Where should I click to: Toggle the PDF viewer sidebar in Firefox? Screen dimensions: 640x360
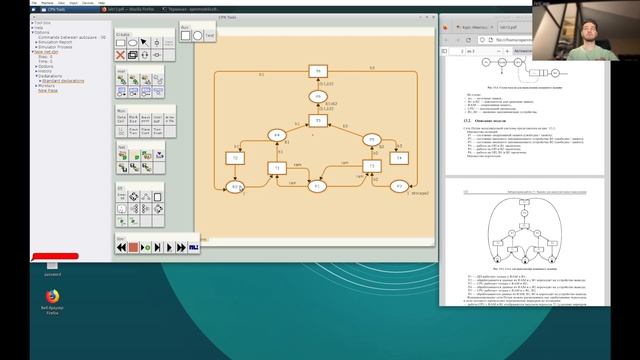coord(444,51)
